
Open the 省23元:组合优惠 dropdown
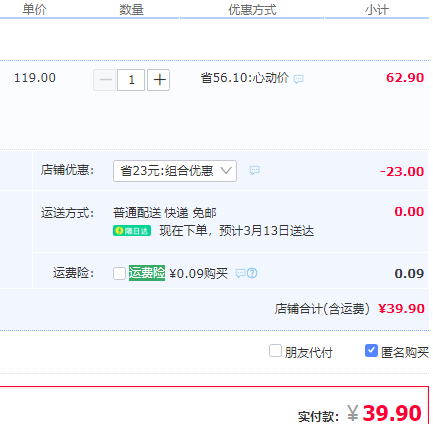175,171
